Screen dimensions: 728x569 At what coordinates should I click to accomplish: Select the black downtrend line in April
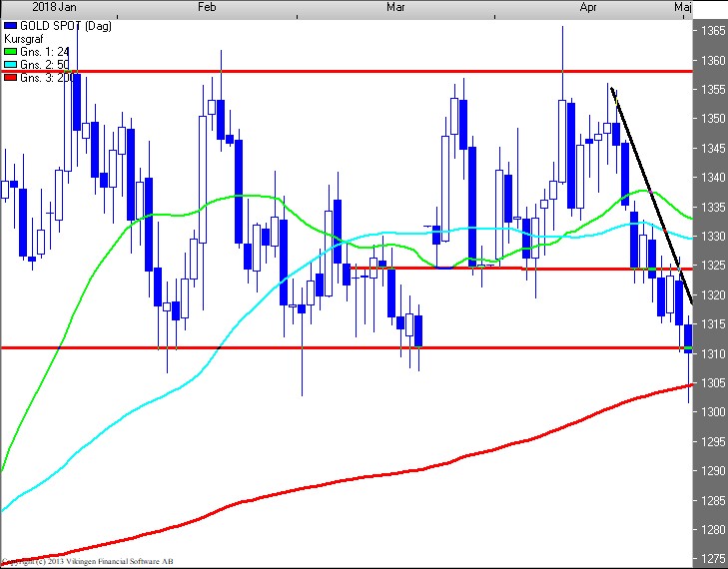(652, 196)
